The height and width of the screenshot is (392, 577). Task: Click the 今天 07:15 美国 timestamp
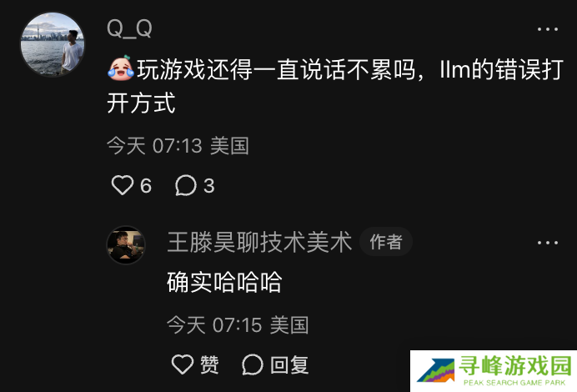238,325
